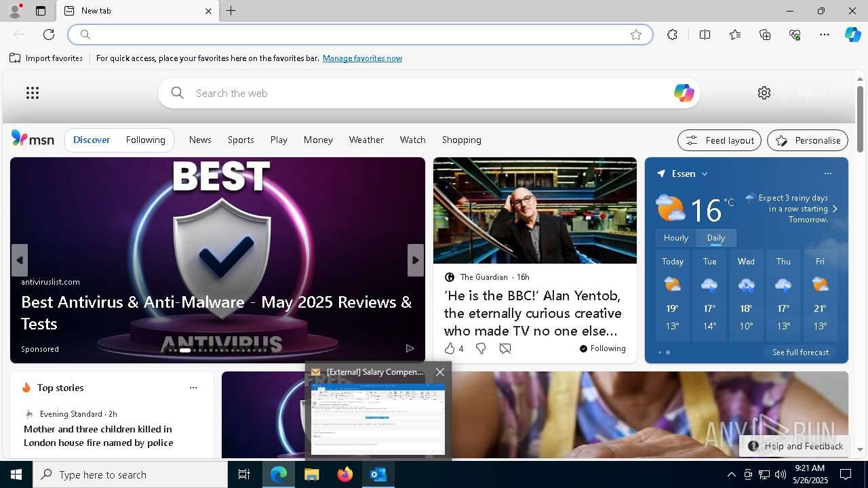Open the Weather section

366,140
